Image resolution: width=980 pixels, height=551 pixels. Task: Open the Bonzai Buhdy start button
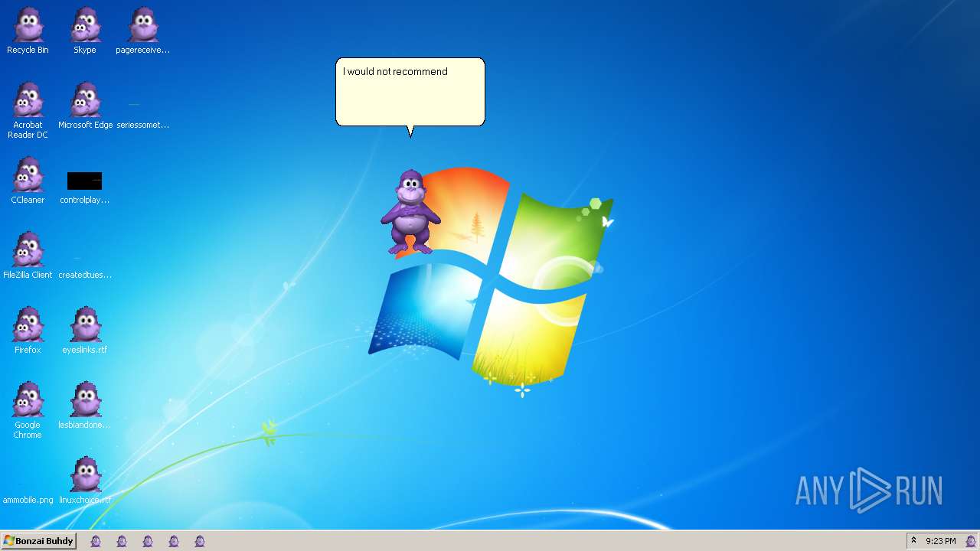pyautogui.click(x=38, y=541)
